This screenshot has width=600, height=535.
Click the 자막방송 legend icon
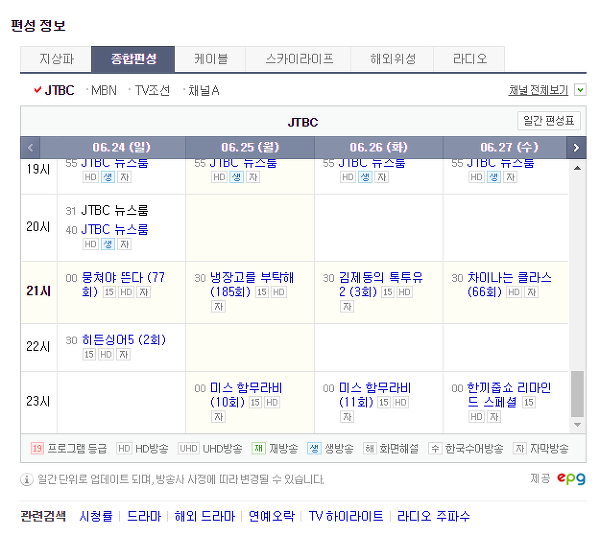coord(520,448)
